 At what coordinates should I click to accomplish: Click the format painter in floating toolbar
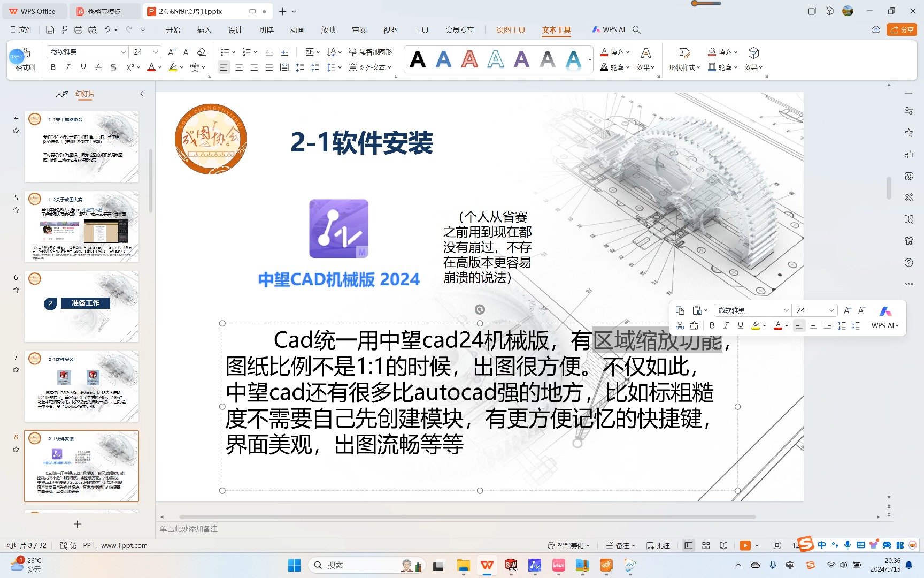[x=694, y=325]
